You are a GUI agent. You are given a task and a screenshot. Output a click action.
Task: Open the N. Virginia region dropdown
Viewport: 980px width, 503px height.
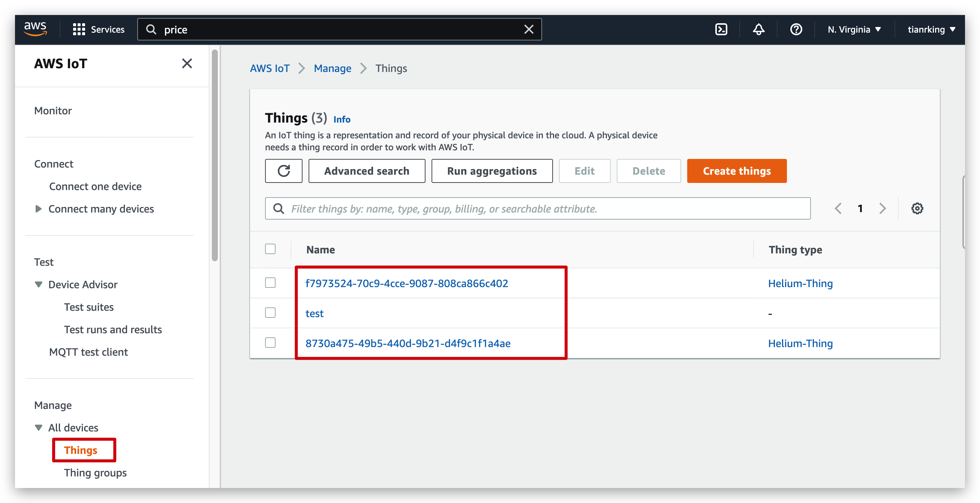coord(854,29)
